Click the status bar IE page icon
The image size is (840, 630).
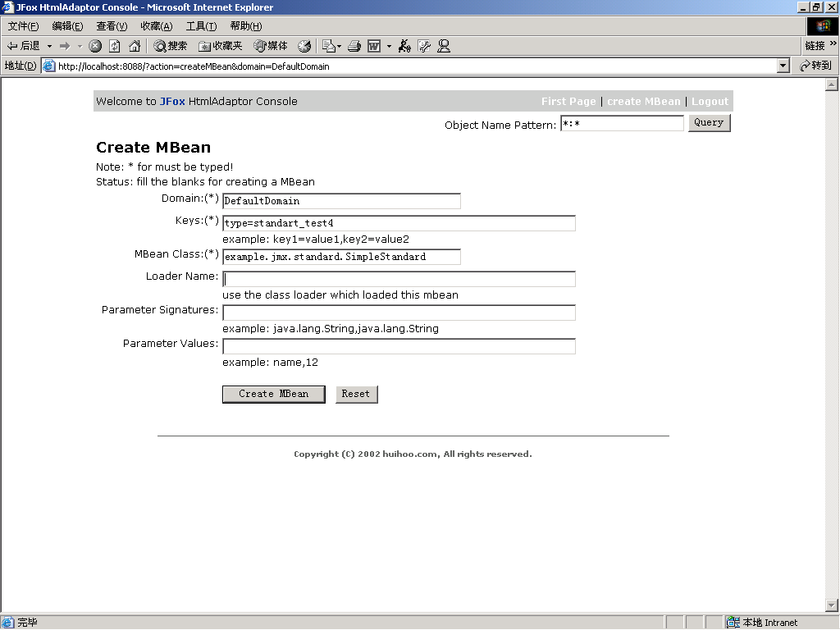[7, 623]
